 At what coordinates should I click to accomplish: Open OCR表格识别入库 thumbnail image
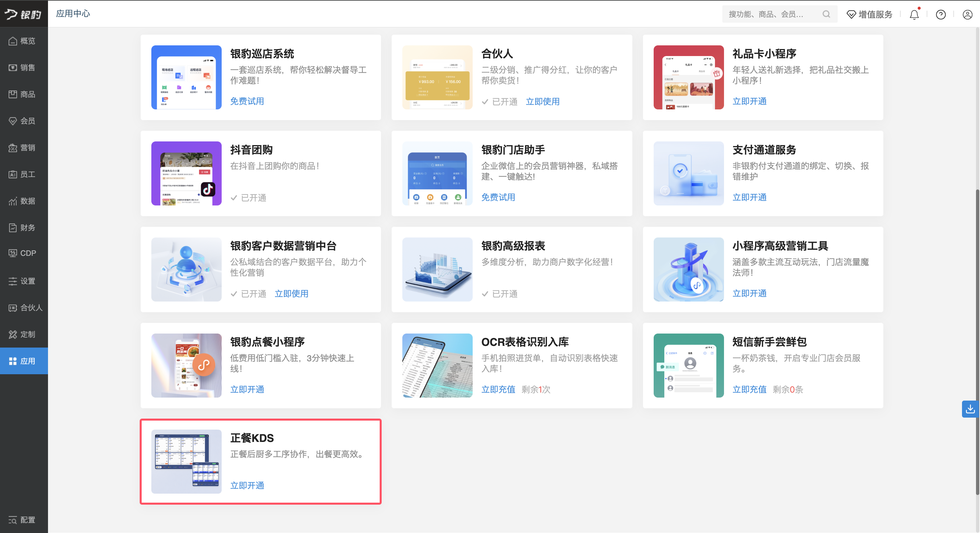(x=437, y=366)
